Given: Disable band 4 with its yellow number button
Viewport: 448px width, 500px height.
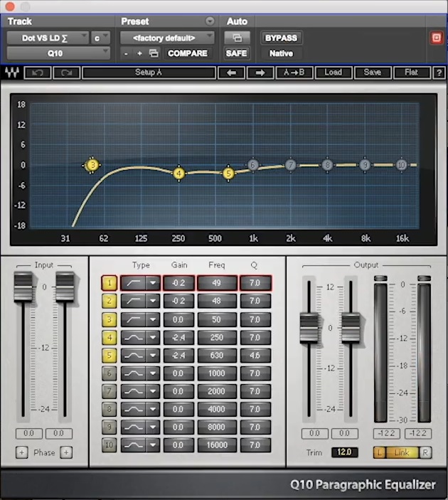Looking at the screenshot, I should tap(109, 337).
